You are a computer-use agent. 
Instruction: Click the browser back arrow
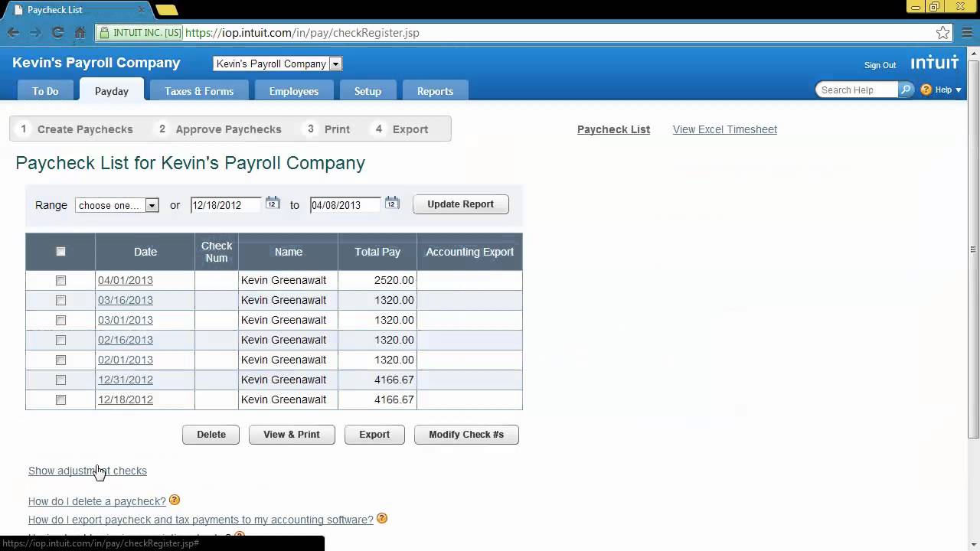click(13, 33)
